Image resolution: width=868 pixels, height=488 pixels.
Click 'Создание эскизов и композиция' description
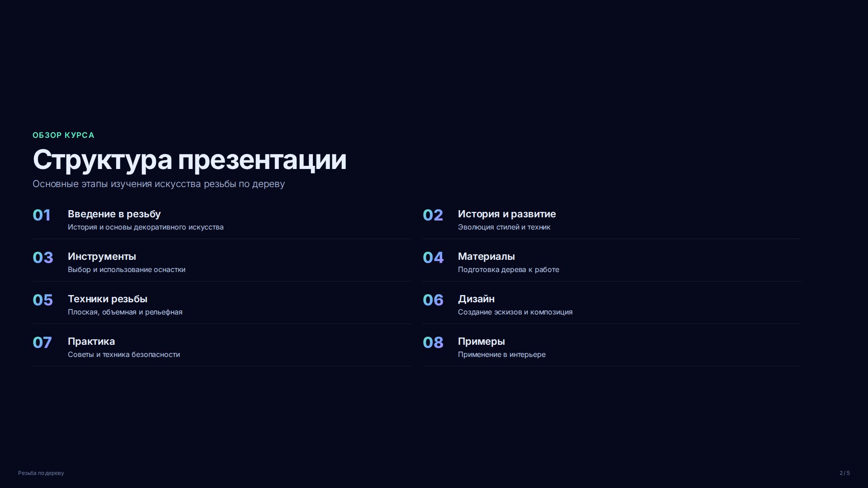tap(515, 312)
